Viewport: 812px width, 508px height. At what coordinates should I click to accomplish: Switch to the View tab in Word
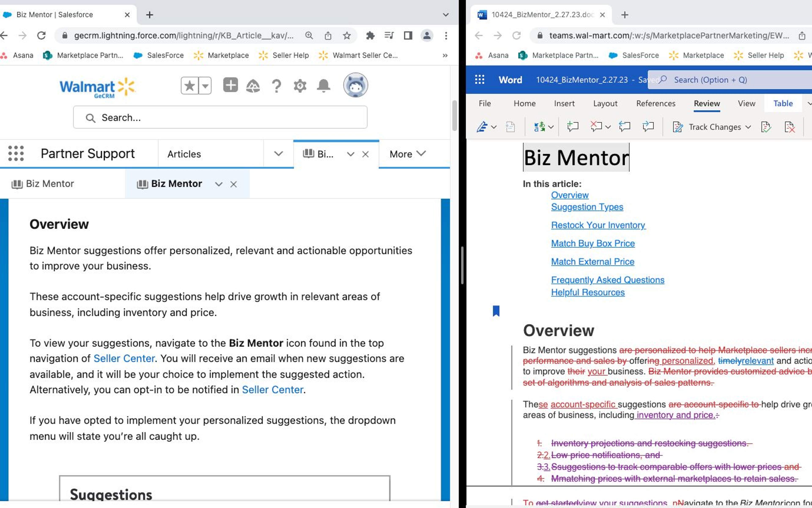coord(747,104)
